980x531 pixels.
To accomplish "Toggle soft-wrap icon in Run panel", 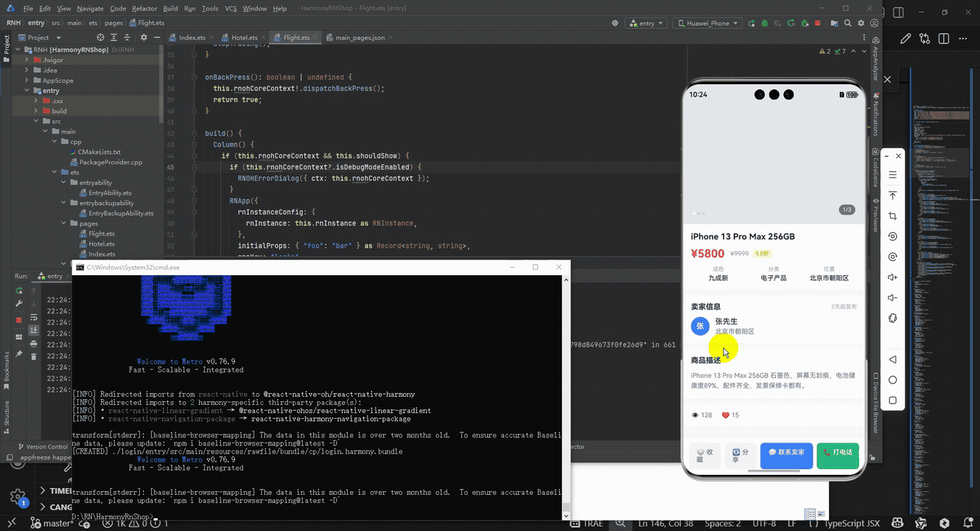I will pyautogui.click(x=34, y=318).
